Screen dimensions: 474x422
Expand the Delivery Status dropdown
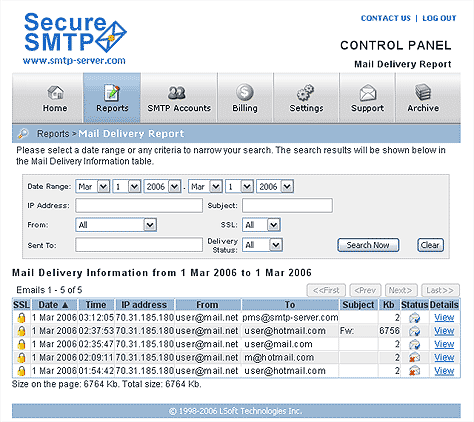coord(263,245)
